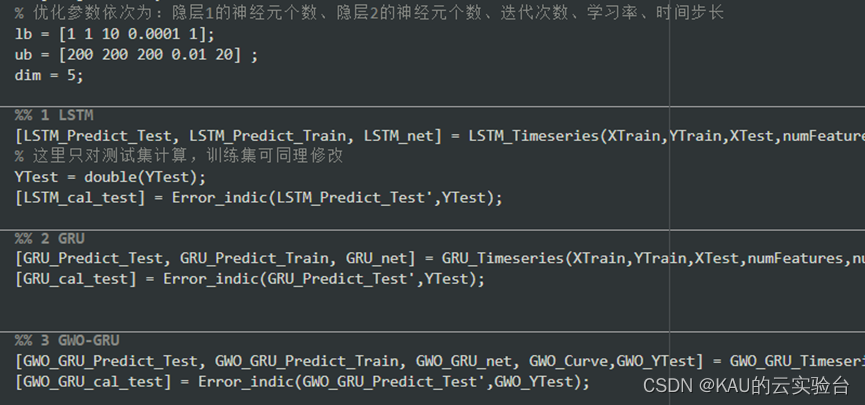This screenshot has width=865, height=405.
Task: Click the YTest = double(YTest) line
Action: (x=110, y=177)
